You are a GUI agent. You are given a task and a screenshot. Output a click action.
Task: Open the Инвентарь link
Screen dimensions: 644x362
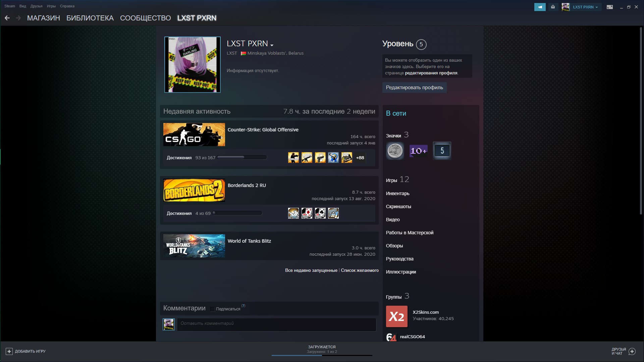tap(398, 193)
